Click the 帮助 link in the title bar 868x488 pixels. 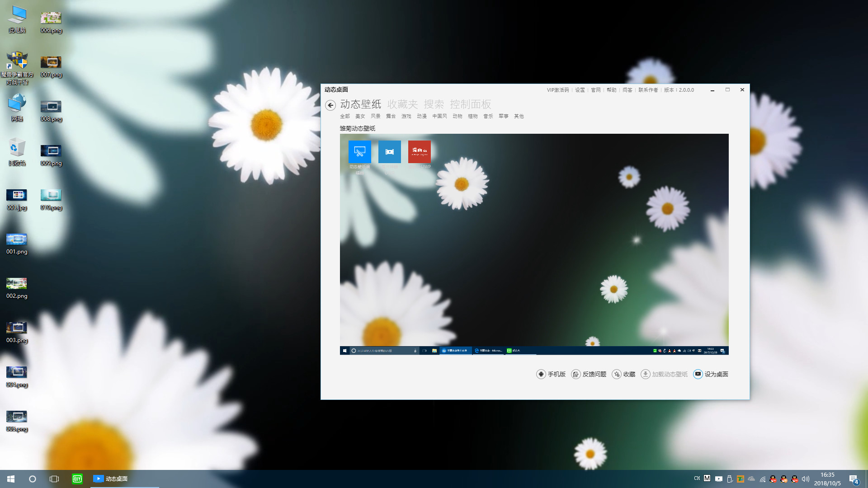click(x=611, y=90)
